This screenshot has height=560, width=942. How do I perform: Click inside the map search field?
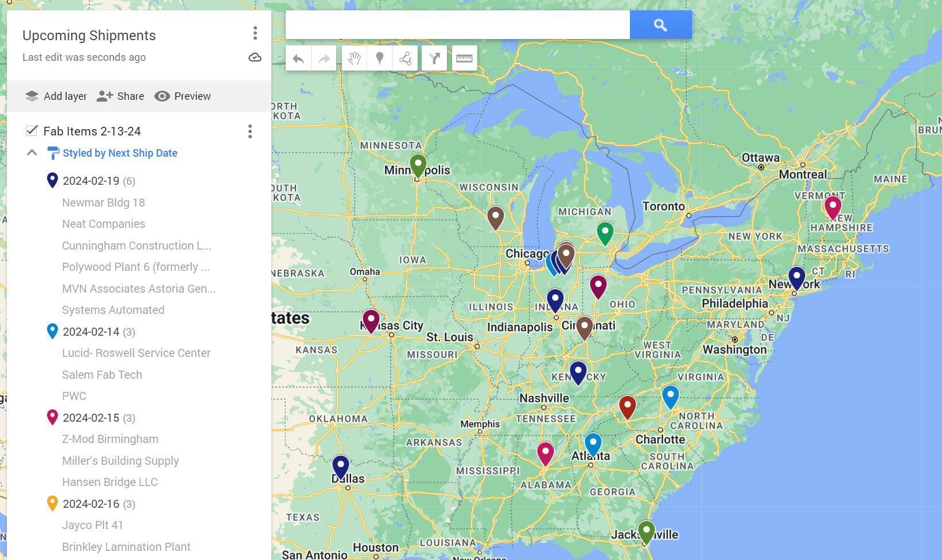click(x=456, y=25)
